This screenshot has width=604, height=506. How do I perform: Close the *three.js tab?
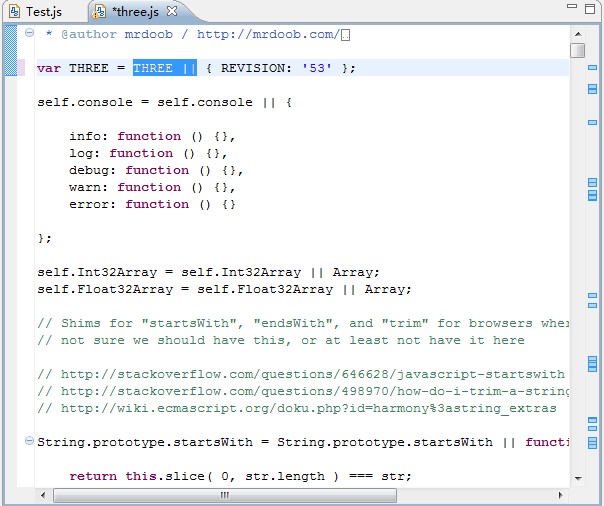pyautogui.click(x=171, y=11)
